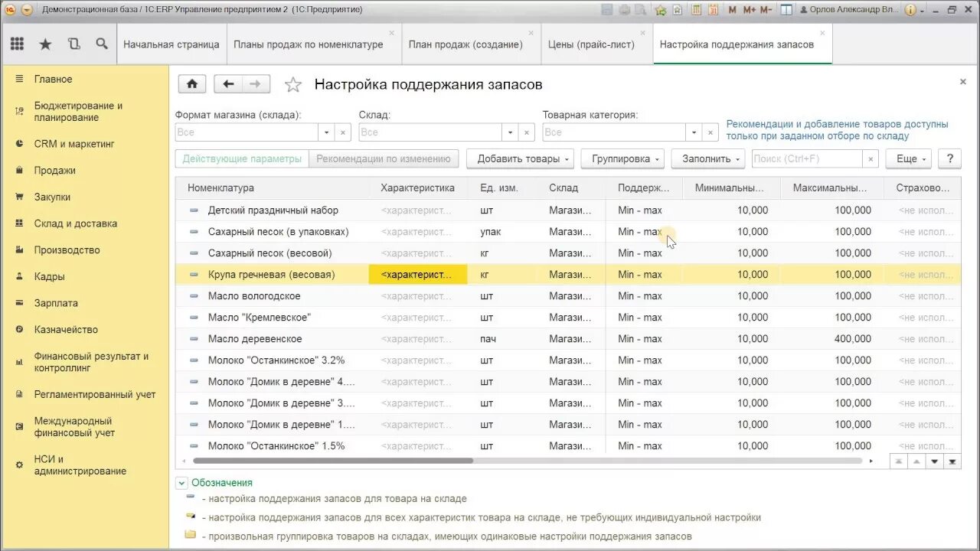Image resolution: width=980 pixels, height=551 pixels.
Task: Click the 1C main menu dropdown in title bar
Action: click(27, 10)
